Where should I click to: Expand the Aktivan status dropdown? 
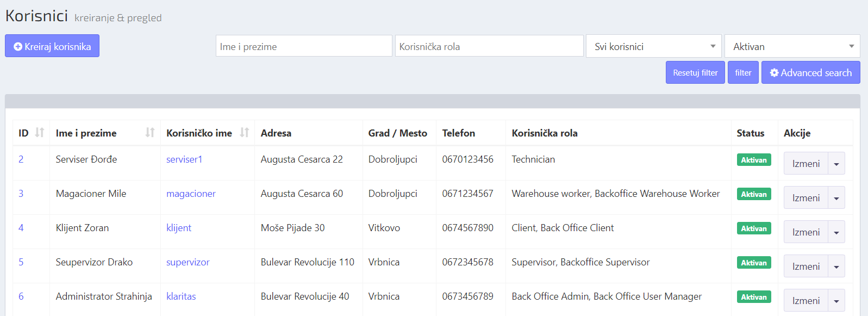(792, 46)
